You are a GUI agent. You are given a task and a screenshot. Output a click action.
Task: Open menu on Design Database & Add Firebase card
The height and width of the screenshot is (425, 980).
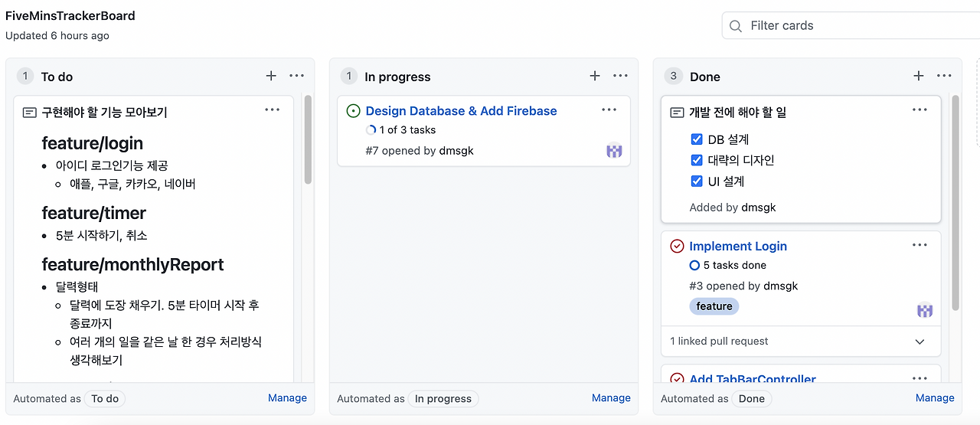pos(609,110)
